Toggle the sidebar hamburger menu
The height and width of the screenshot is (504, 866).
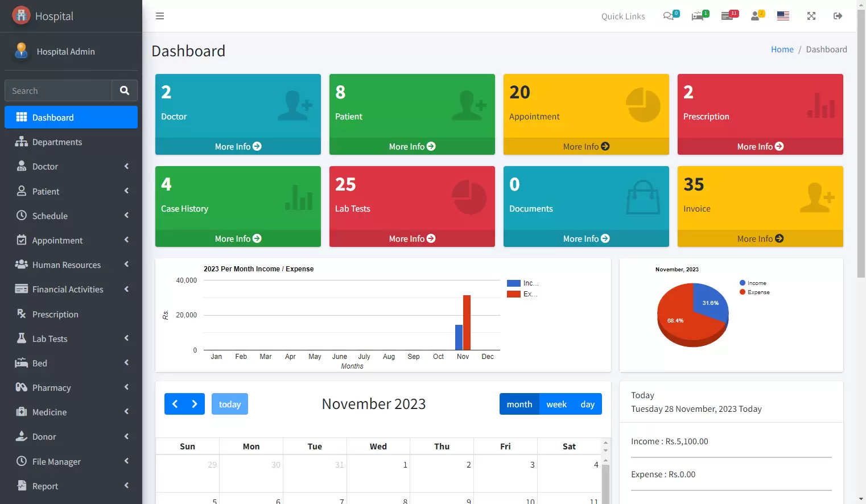pos(160,16)
